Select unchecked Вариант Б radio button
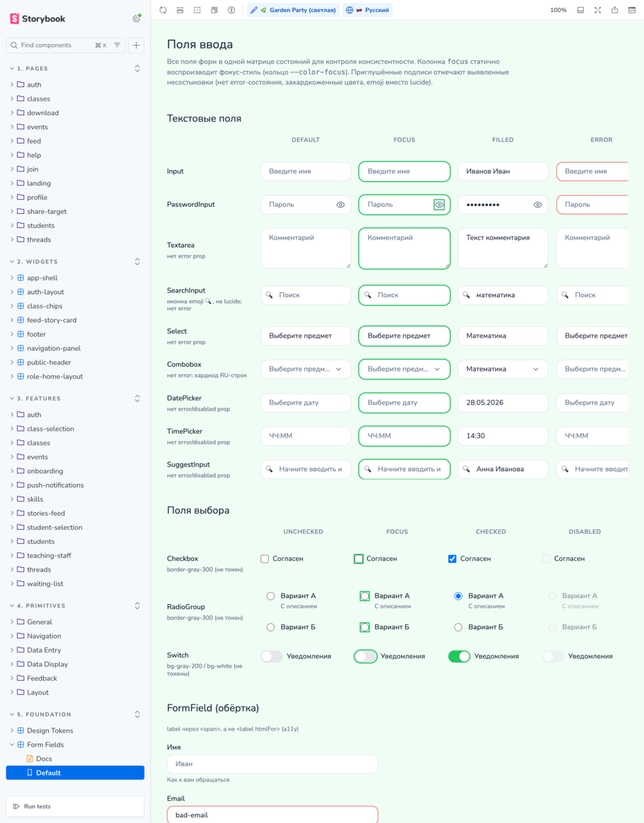 [x=270, y=627]
